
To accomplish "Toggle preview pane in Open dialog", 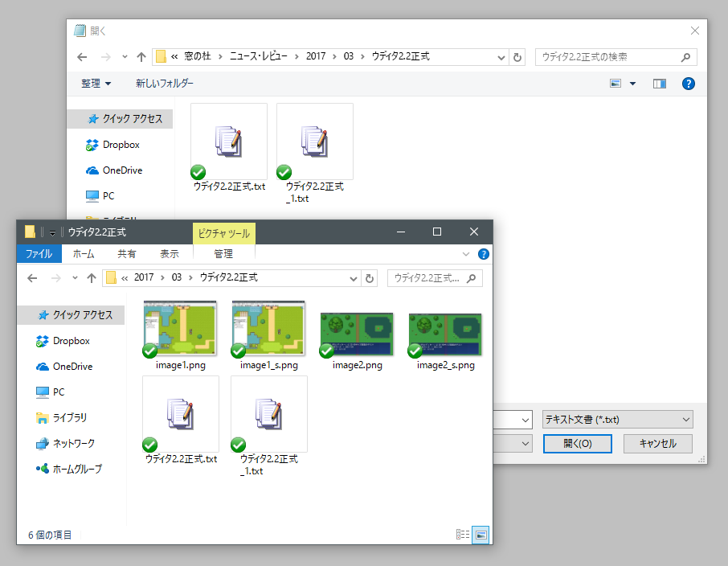I will pyautogui.click(x=659, y=84).
